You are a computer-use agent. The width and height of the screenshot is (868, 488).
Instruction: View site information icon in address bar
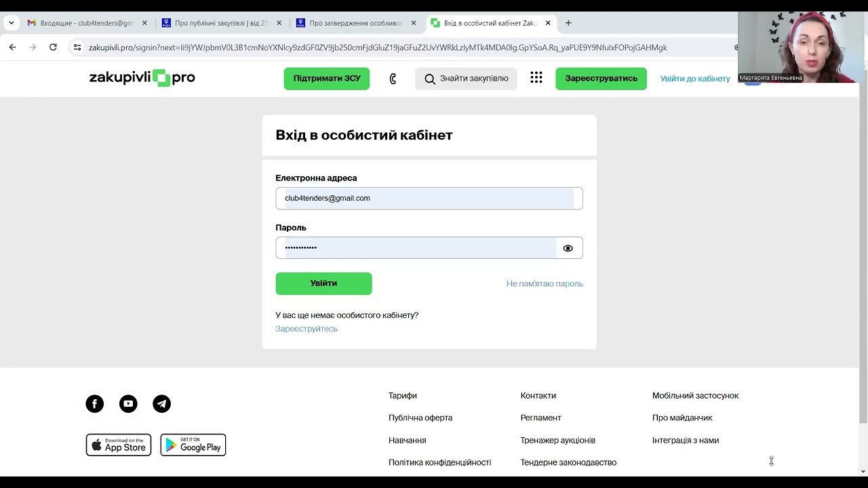[77, 47]
